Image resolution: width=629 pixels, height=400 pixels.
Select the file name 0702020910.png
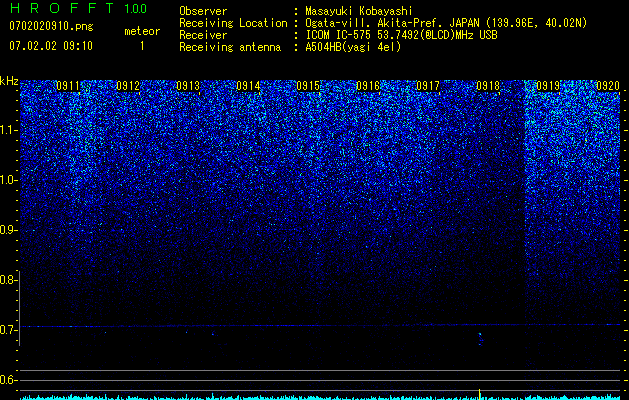coord(51,26)
